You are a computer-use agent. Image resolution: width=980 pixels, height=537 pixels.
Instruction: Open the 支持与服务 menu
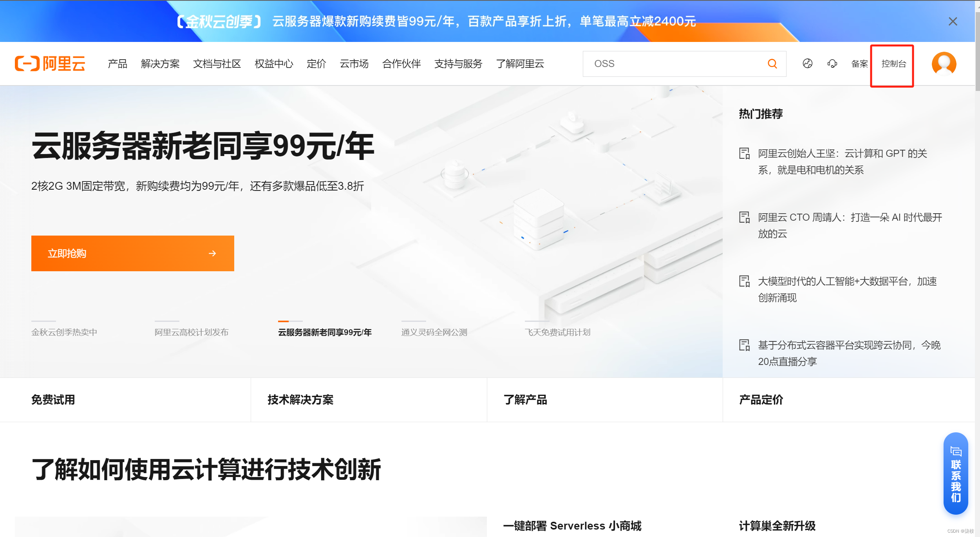[x=458, y=63]
